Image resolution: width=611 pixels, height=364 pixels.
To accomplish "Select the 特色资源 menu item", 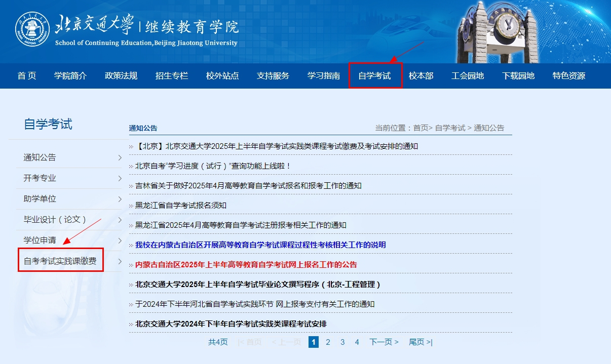I will [x=568, y=75].
